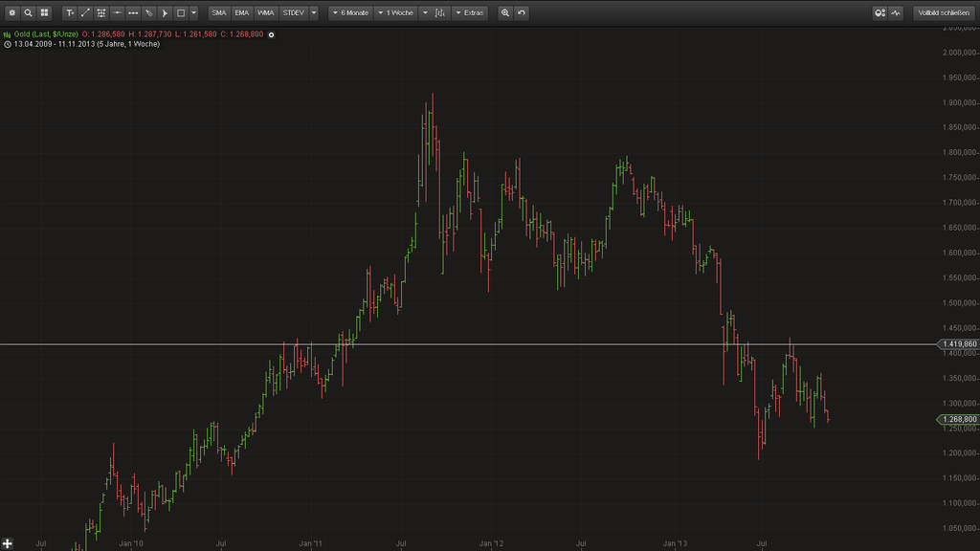This screenshot has height=551, width=980.
Task: Open the instrument search magnifier
Action: 28,12
